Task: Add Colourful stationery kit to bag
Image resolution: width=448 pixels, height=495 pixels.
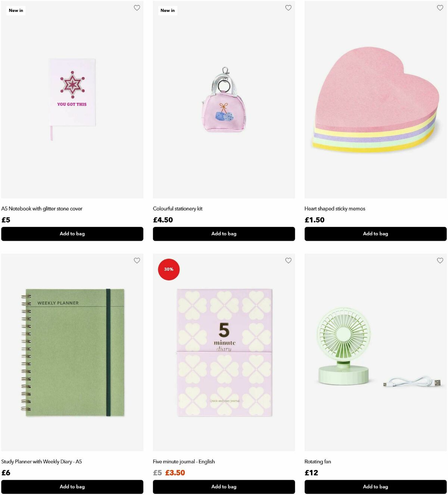Action: point(224,234)
